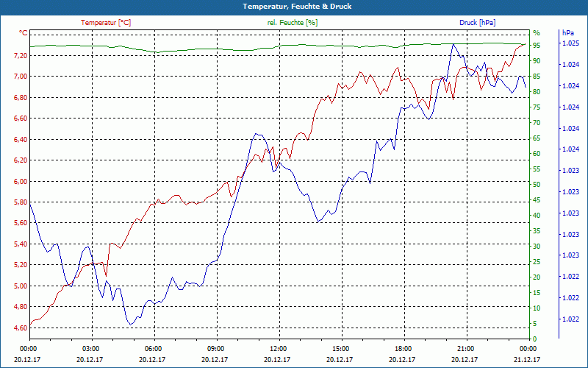This screenshot has height=368, width=588.
Task: Click the '95' humidity axis value
Action: tap(537, 45)
